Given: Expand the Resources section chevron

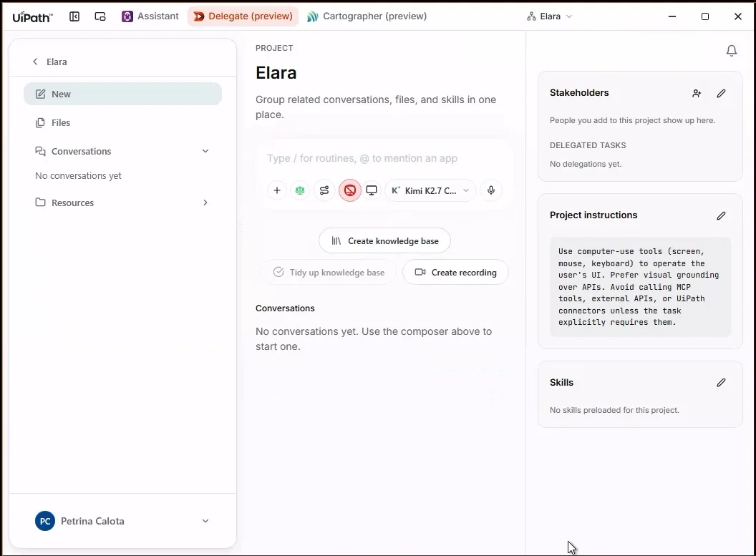Looking at the screenshot, I should (x=205, y=203).
